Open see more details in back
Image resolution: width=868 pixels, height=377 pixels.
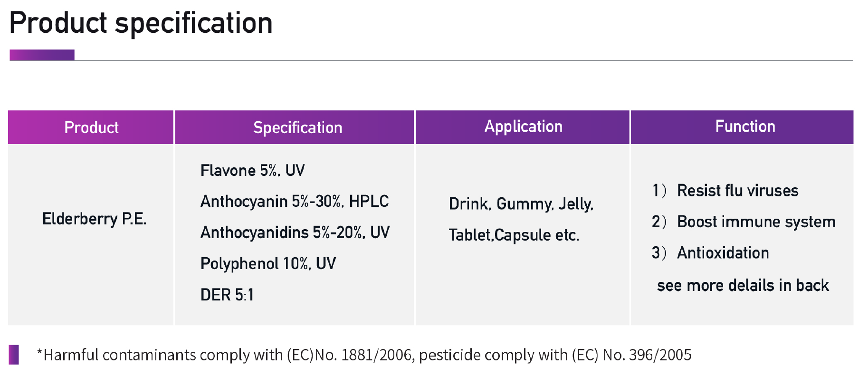[x=743, y=285]
